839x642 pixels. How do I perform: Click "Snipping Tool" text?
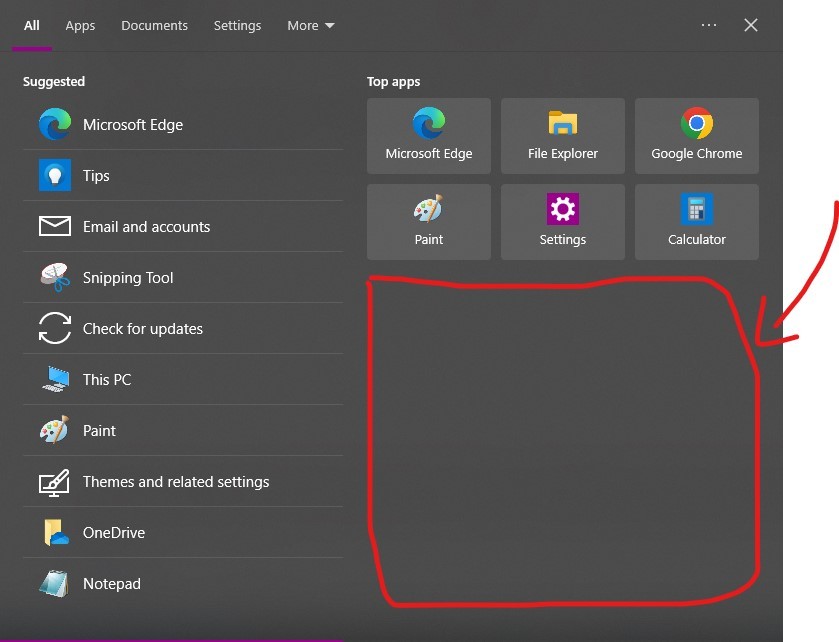(x=128, y=278)
